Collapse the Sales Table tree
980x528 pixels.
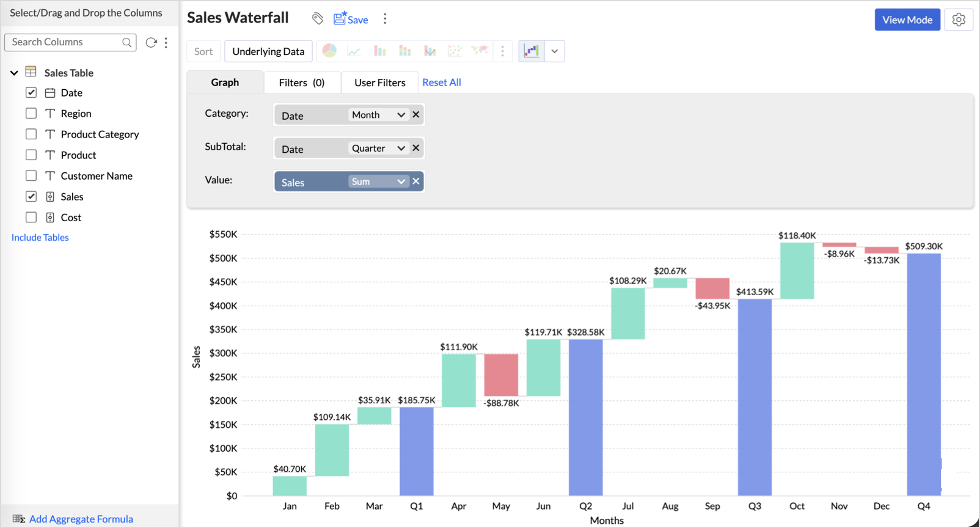[x=14, y=73]
